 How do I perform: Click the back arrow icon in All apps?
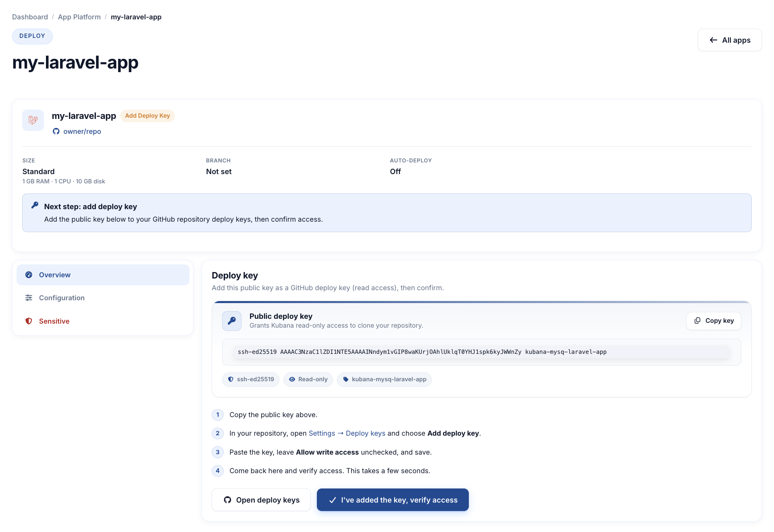pos(714,40)
